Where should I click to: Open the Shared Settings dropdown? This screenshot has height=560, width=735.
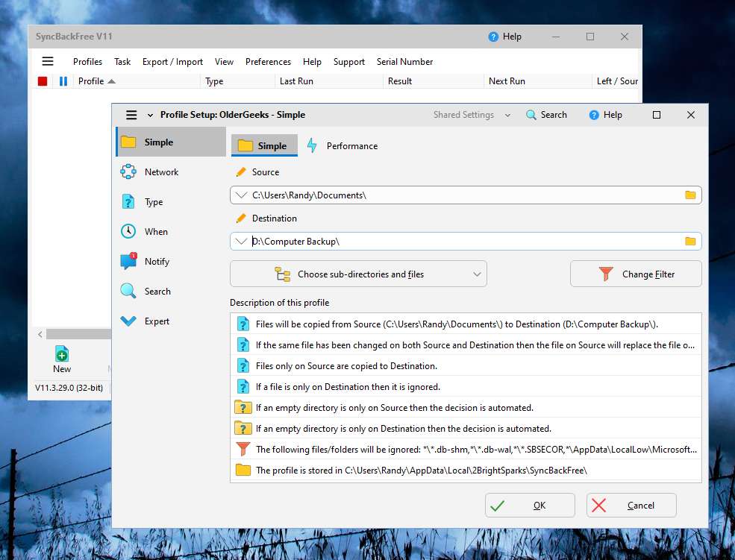471,115
